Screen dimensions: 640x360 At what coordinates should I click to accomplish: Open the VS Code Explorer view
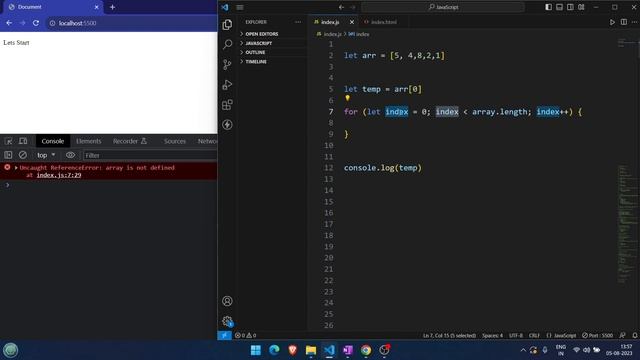[227, 24]
